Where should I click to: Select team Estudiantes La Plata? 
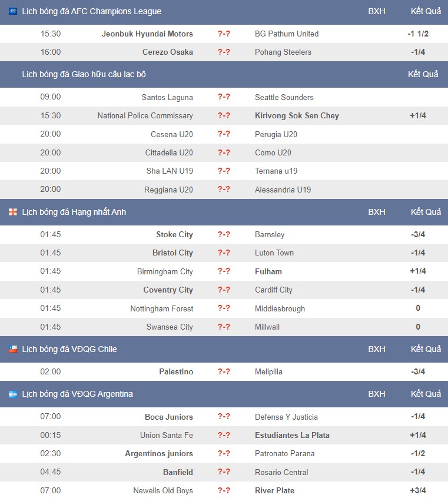292,435
